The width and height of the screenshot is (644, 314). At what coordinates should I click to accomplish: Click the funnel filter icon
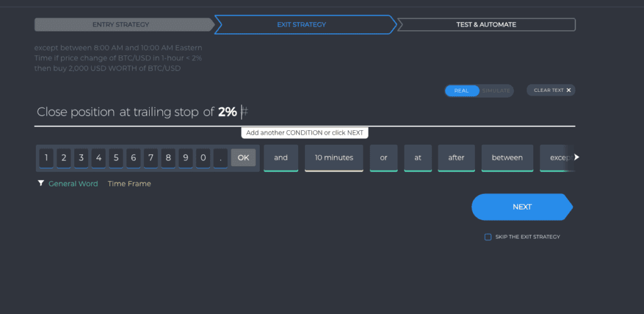point(41,183)
